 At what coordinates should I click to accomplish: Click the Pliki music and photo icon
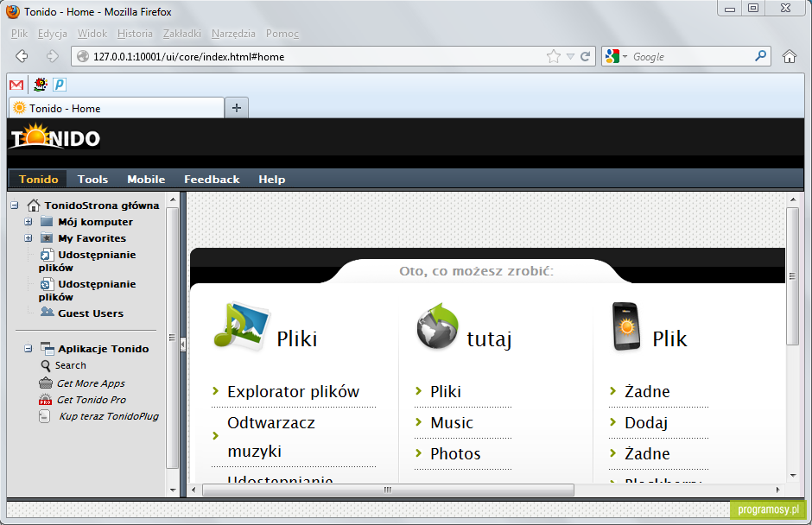pos(241,326)
